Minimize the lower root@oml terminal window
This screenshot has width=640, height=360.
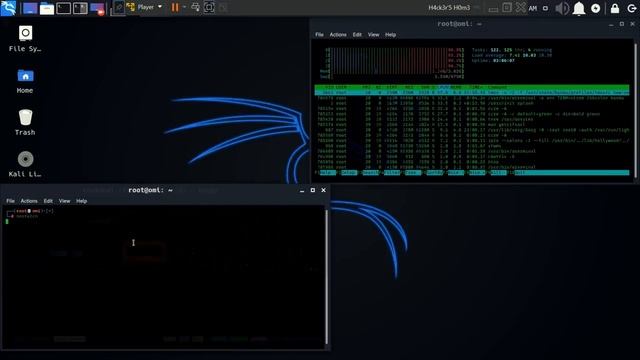pyautogui.click(x=302, y=190)
